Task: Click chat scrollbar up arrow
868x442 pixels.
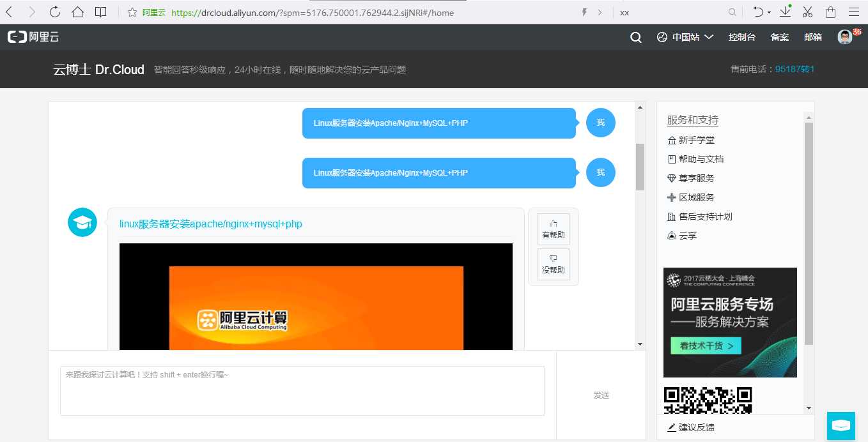Action: pyautogui.click(x=640, y=107)
